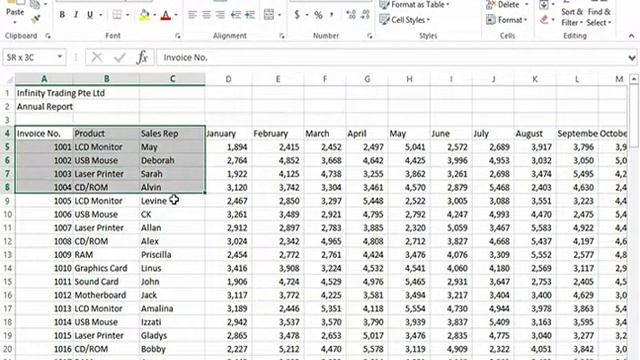This screenshot has width=640, height=360.
Task: Expand the formula bar
Action: pyautogui.click(x=632, y=58)
